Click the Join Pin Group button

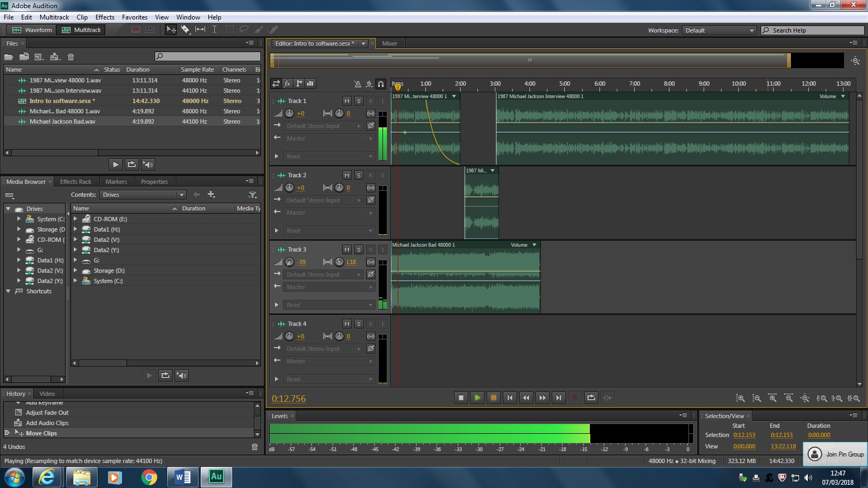[x=835, y=454]
